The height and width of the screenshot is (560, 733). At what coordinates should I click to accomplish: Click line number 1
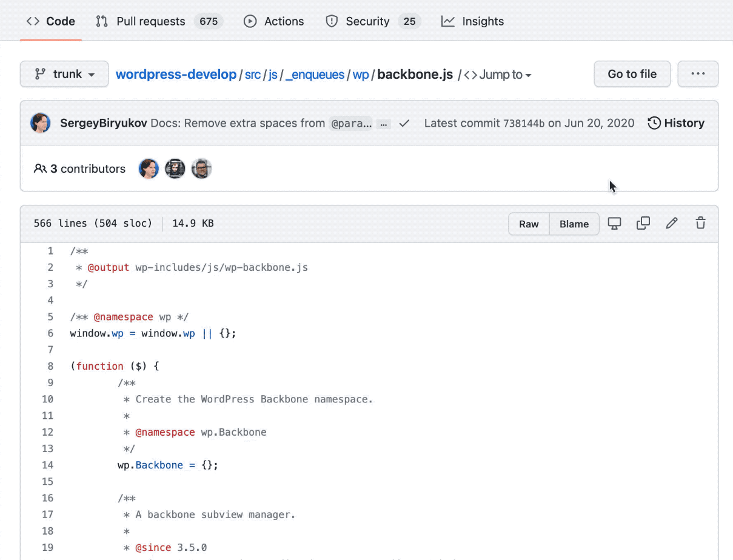click(50, 251)
